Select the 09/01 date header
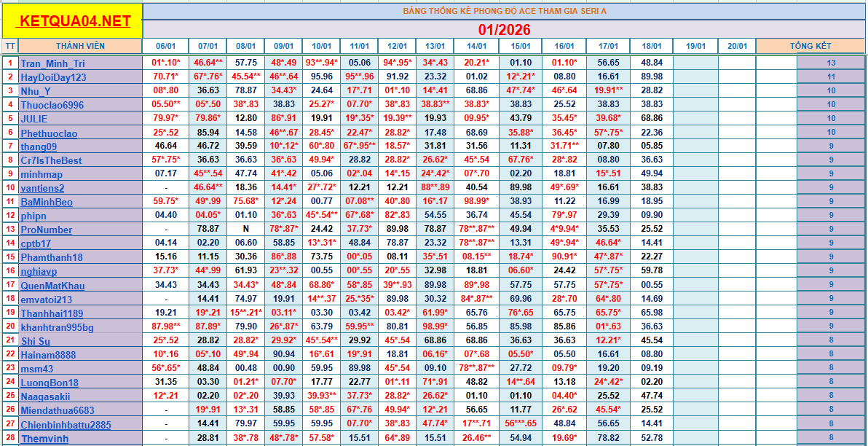 pyautogui.click(x=283, y=47)
